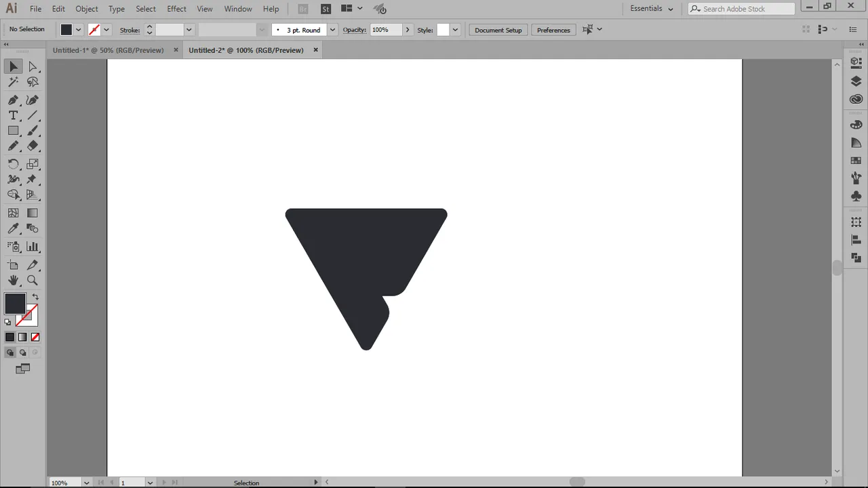Screen dimensions: 868x488
Task: Close the Untitled-2 document tab
Action: [315, 50]
